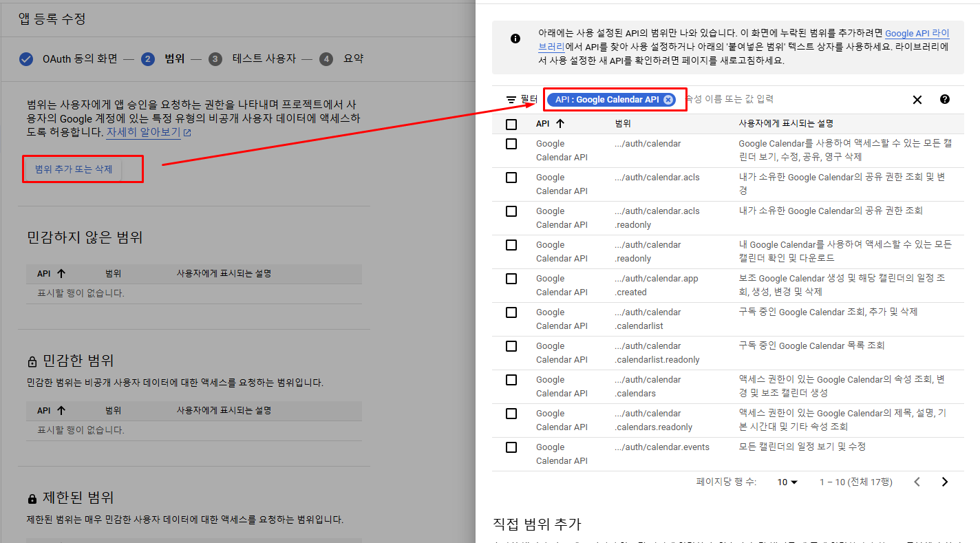
Task: Click external link icon next to 자세히 알아보기
Action: 187,133
